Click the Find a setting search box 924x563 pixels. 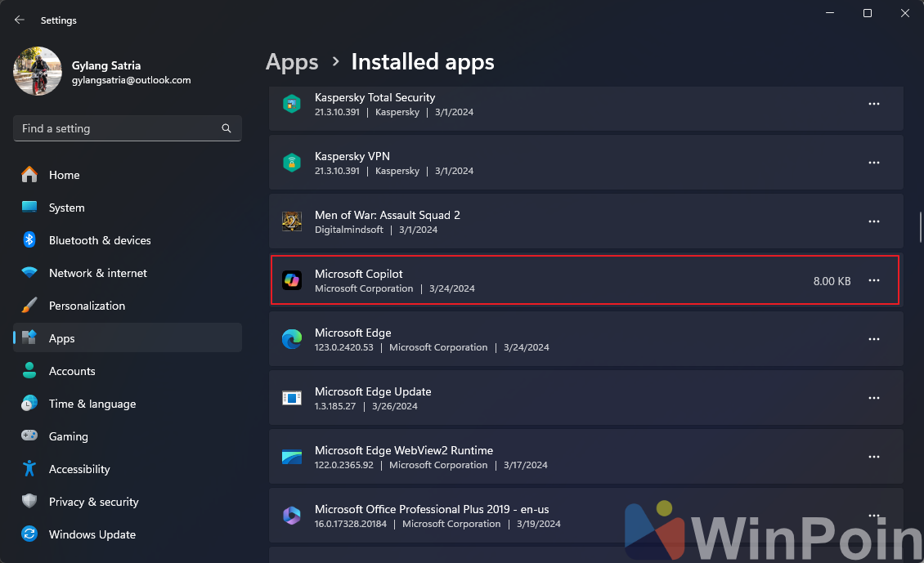[x=119, y=128]
